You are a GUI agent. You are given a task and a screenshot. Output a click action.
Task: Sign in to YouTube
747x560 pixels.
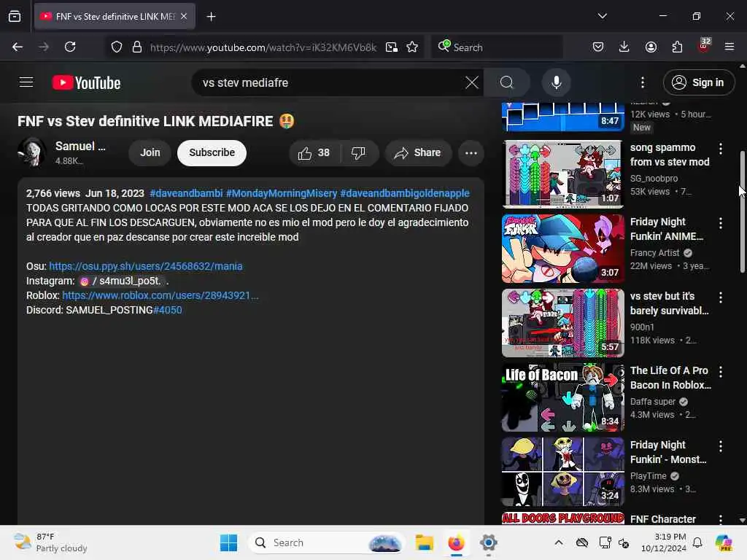tap(698, 82)
